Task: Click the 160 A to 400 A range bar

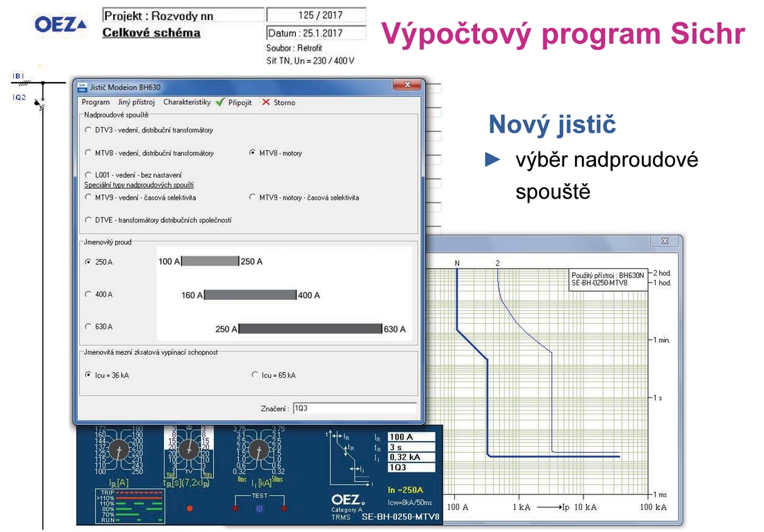Action: pyautogui.click(x=251, y=294)
